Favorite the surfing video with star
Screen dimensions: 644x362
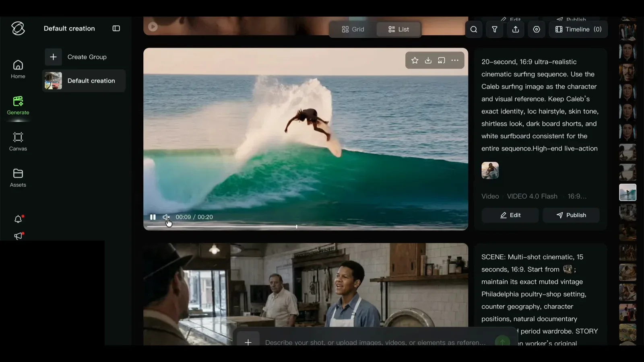[415, 60]
